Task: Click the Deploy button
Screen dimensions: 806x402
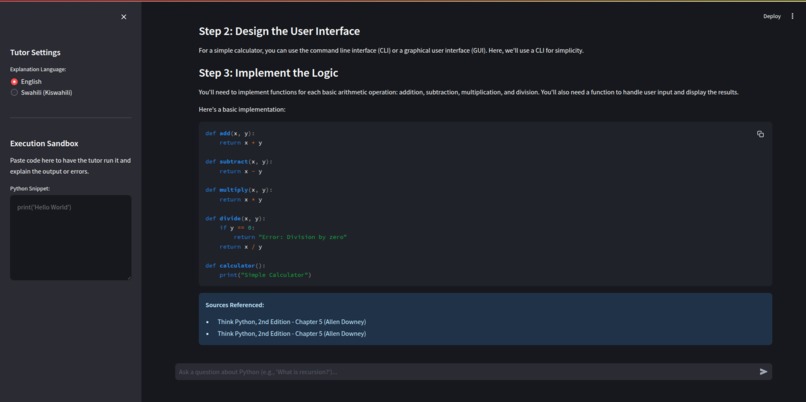Action: click(x=772, y=16)
